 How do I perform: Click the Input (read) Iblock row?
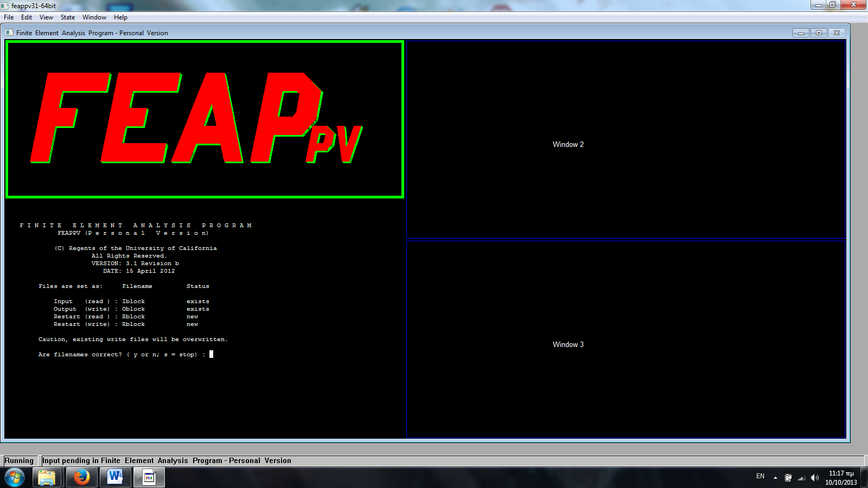(x=131, y=301)
